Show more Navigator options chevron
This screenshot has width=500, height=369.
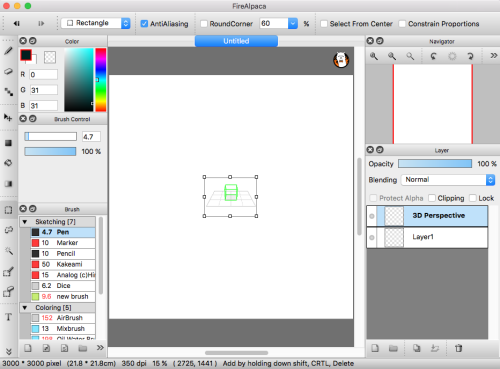tap(494, 55)
